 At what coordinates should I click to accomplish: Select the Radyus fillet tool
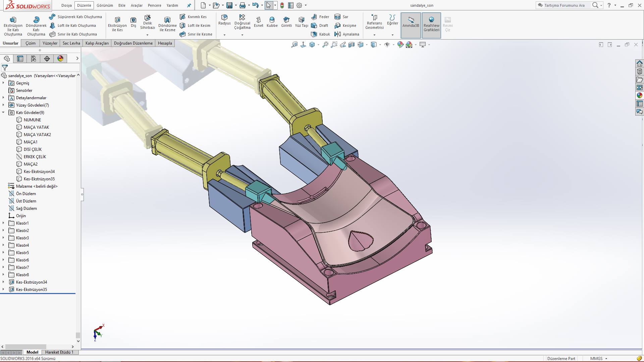pos(224,20)
